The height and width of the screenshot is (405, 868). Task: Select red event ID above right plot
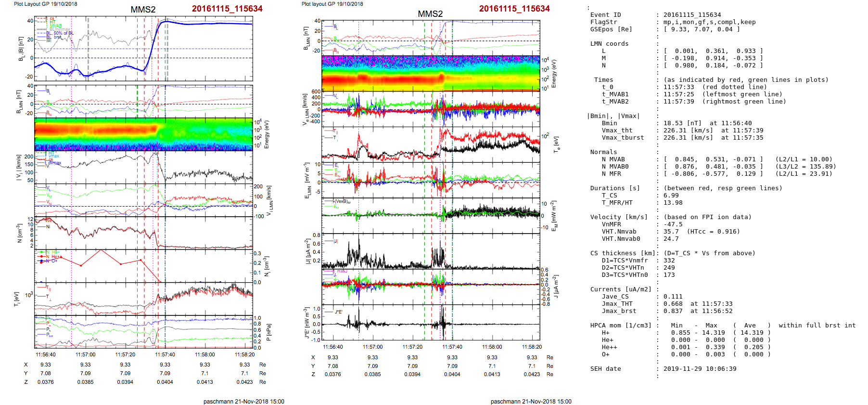point(514,9)
